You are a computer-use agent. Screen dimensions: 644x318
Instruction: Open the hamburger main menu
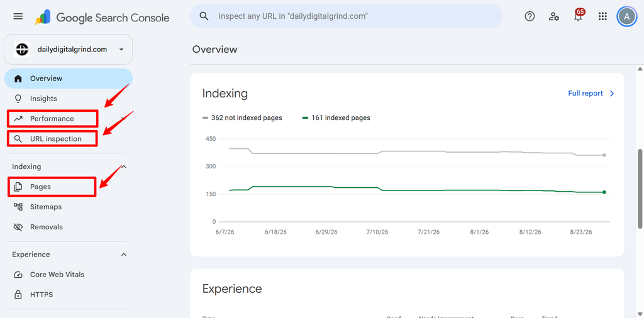click(18, 16)
